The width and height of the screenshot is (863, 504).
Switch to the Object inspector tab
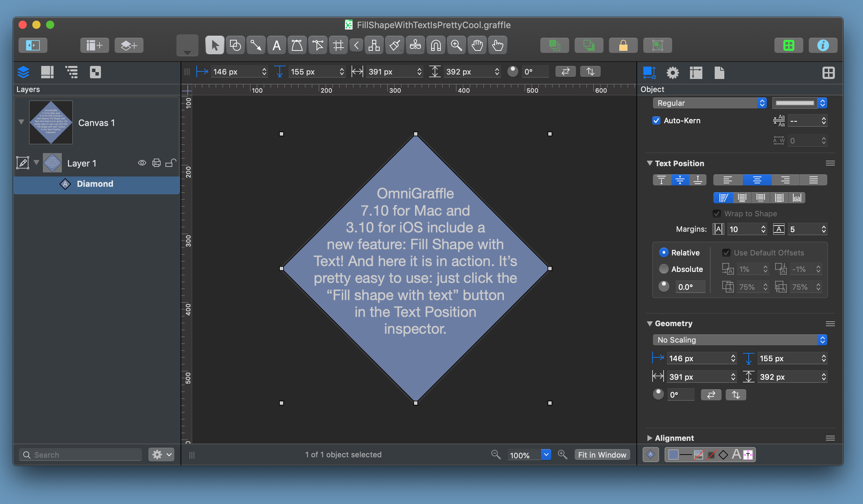(649, 72)
